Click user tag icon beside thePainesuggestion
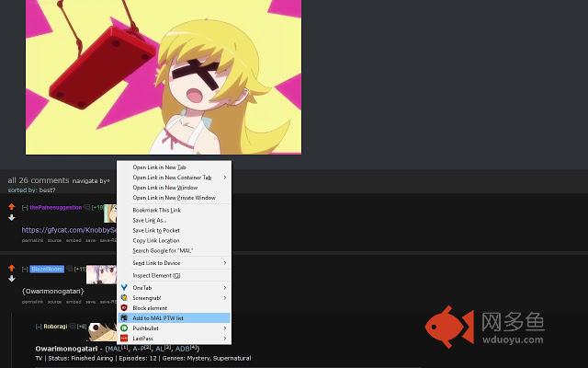This screenshot has width=588, height=368. click(86, 207)
